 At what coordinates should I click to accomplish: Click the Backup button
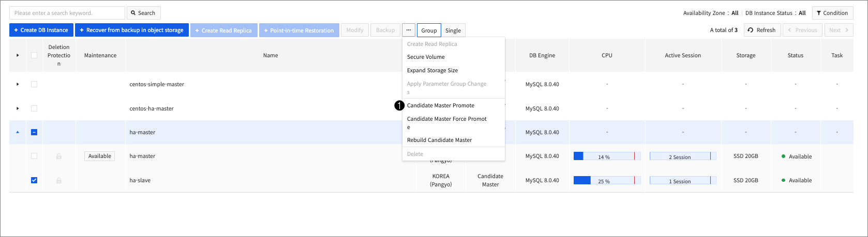(385, 30)
